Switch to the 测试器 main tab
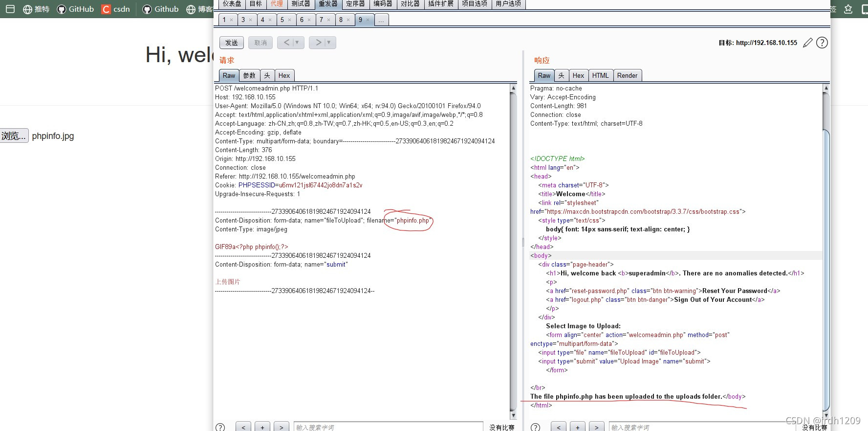This screenshot has width=868, height=431. click(x=301, y=4)
